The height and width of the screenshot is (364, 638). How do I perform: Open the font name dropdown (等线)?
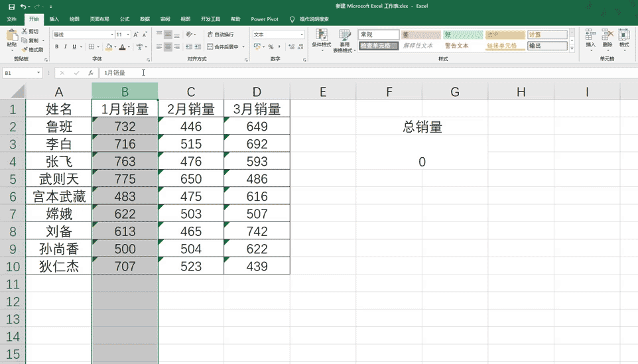(x=83, y=34)
